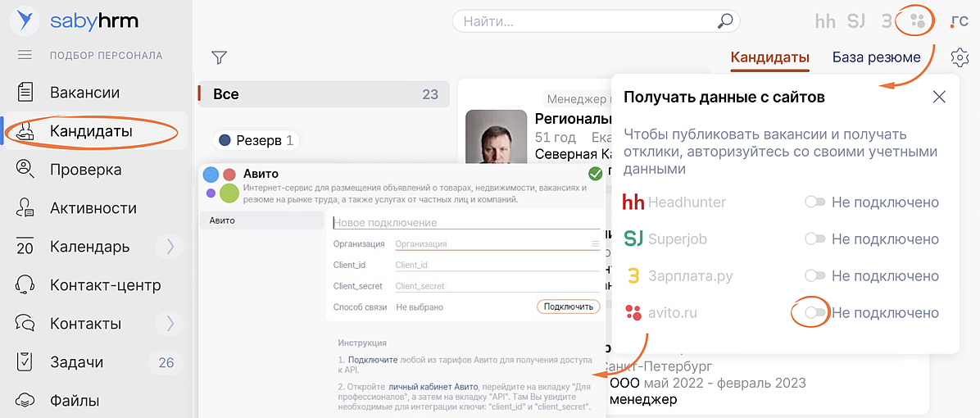Open the filter funnel icon
Screen dimensions: 980x418
219,57
